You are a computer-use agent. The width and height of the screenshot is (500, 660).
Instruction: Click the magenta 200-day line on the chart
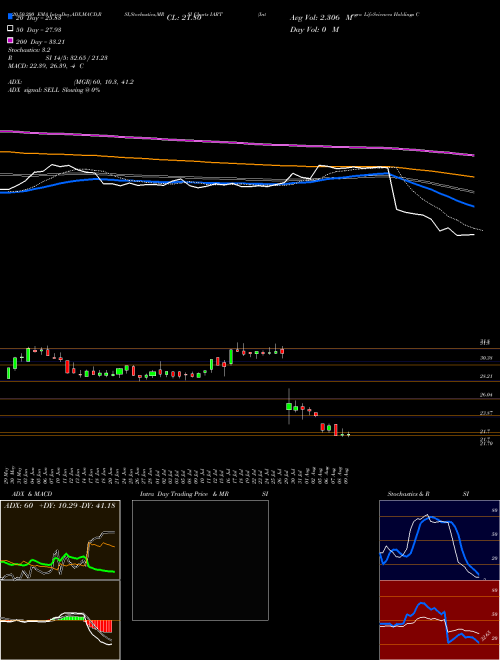236,143
